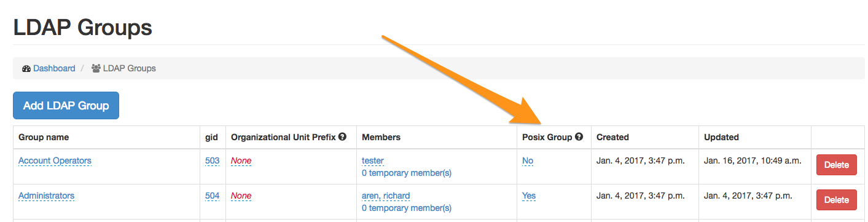Open the Dashboard breadcrumb link
Screen dimensions: 868x222
coord(54,68)
